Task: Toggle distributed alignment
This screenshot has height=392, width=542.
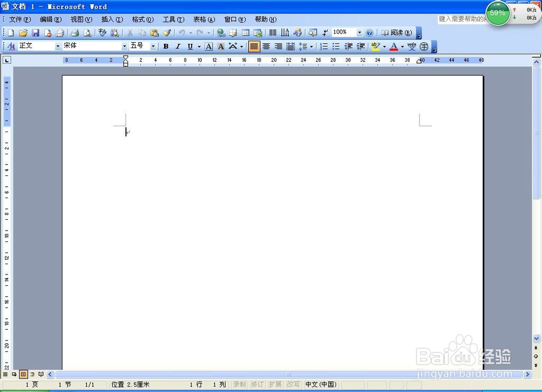Action: (x=291, y=46)
